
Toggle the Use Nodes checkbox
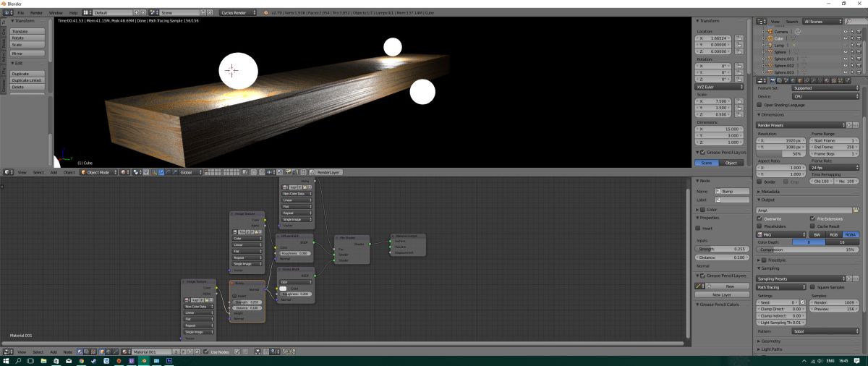(x=205, y=352)
